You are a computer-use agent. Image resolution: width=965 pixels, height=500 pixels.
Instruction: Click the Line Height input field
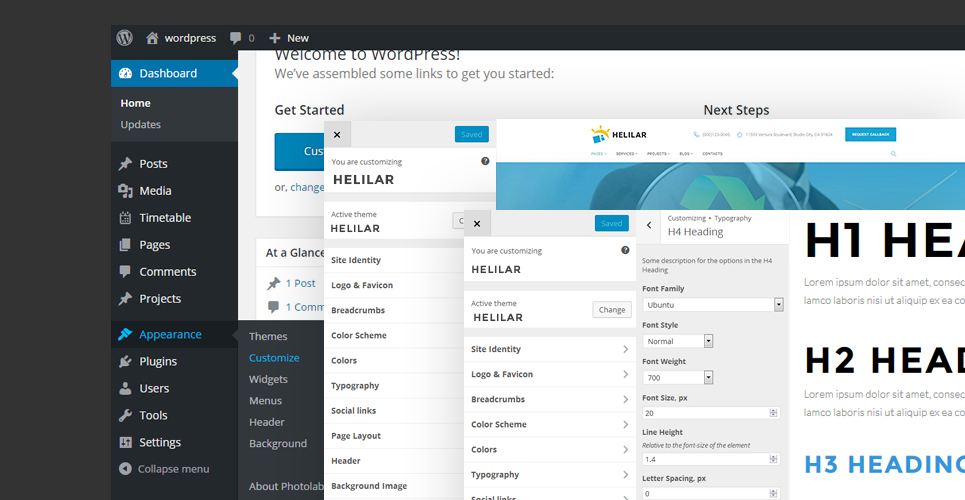coord(711,459)
